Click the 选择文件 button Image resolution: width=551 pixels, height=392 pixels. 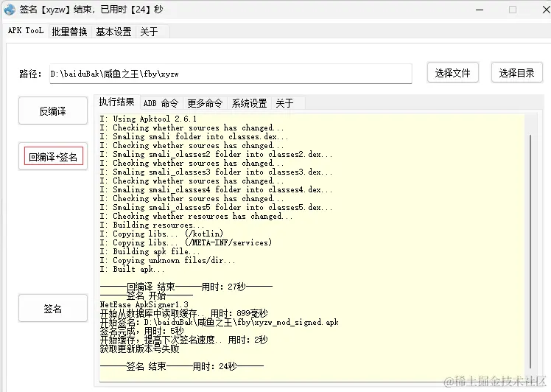pos(452,73)
